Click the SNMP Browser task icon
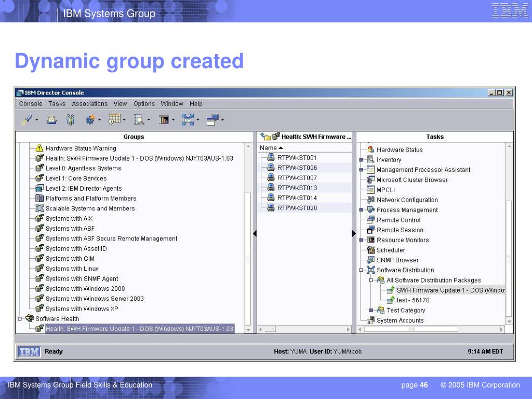The image size is (532, 399). (371, 260)
